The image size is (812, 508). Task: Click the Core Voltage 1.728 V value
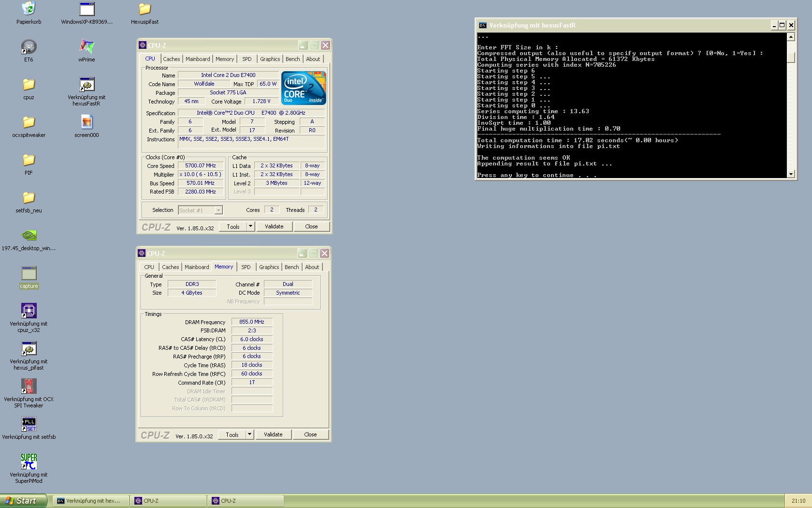pos(261,101)
